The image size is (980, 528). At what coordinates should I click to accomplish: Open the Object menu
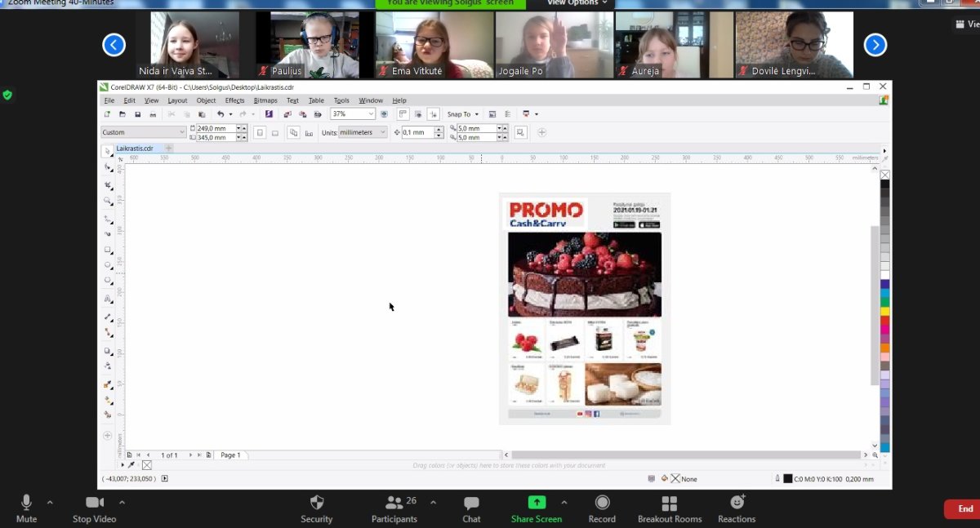coord(206,100)
